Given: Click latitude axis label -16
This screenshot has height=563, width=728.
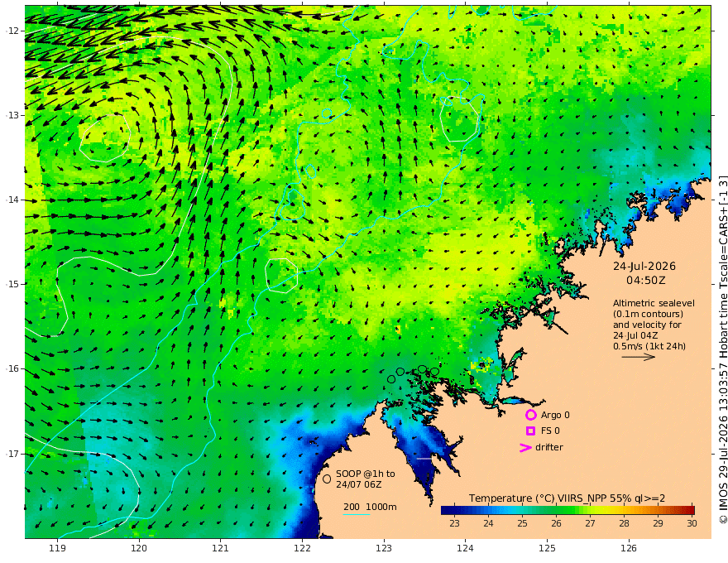Looking at the screenshot, I should coord(13,368).
